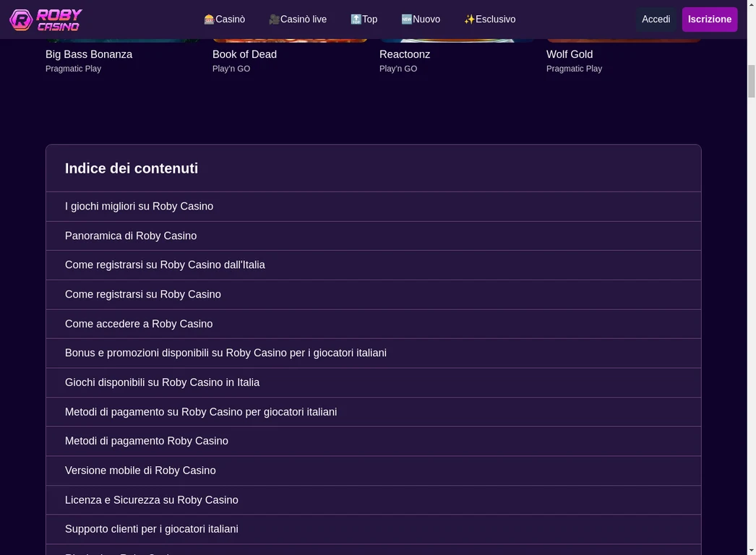Click the sparkles icon beside Esclusivo
This screenshot has height=555, width=756.
coord(470,20)
